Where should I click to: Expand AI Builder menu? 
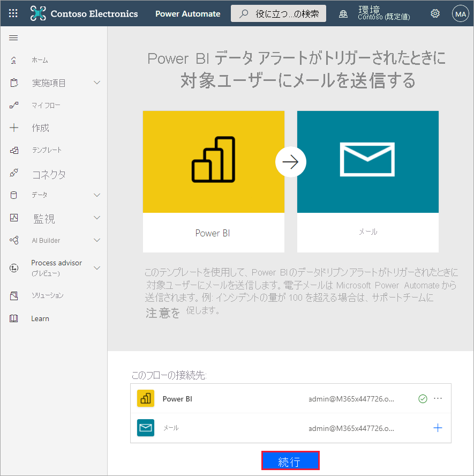coord(45,240)
